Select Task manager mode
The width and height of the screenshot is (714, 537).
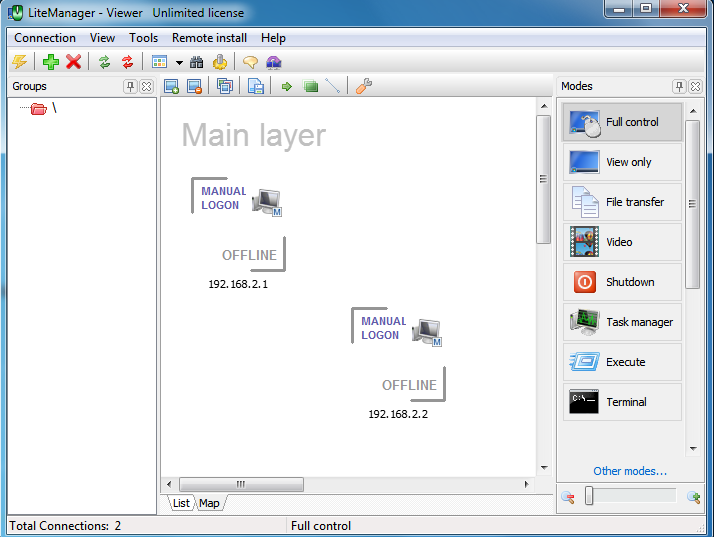coord(622,322)
